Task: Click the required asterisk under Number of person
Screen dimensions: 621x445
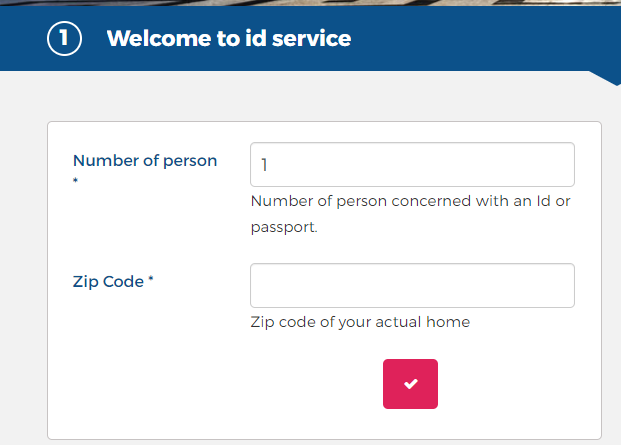Action: tap(75, 181)
